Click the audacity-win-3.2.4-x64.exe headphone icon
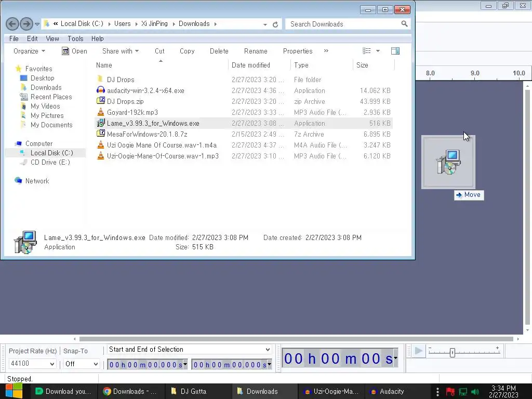The image size is (532, 399). (x=100, y=90)
